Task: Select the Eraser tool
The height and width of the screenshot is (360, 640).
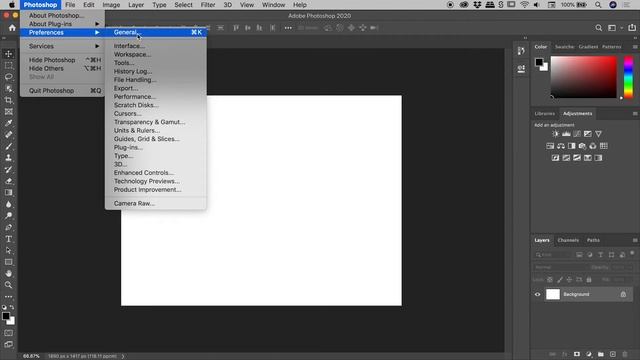Action: coord(9,181)
